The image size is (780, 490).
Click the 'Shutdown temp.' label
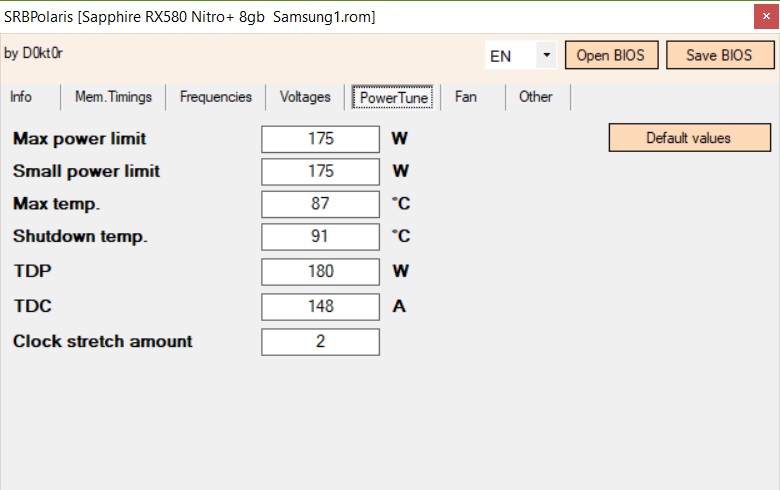[x=80, y=236]
